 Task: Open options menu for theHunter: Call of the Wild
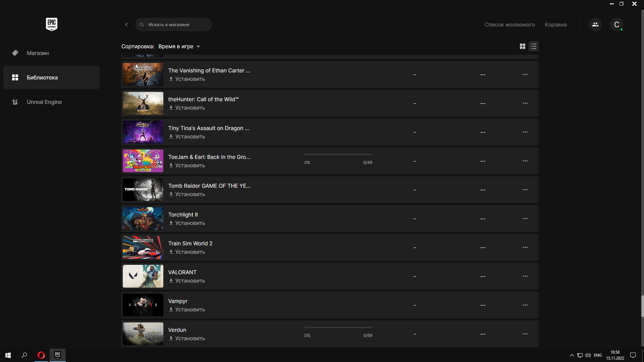point(525,103)
